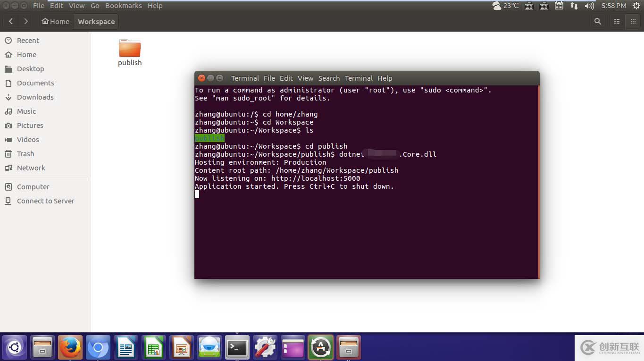Open System Settings from the dock

265,348
